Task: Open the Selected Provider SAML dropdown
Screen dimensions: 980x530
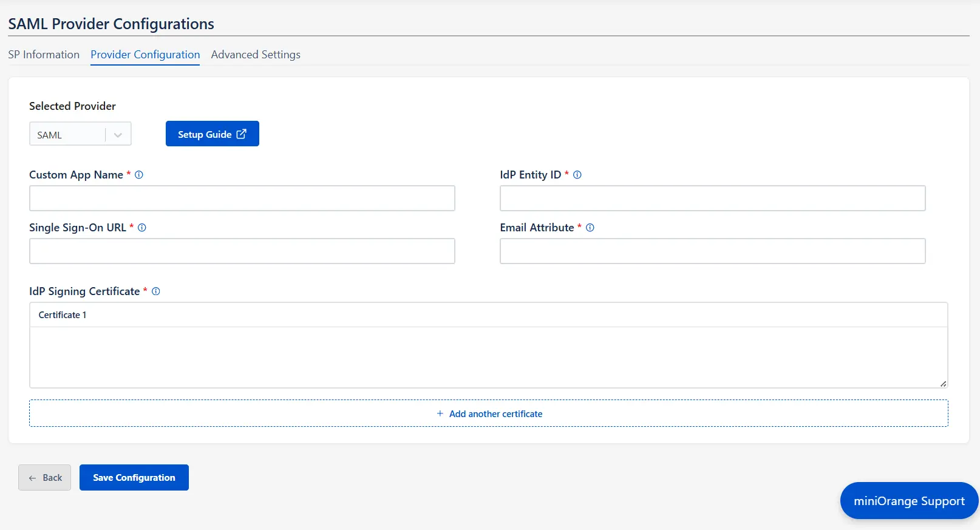Action: click(80, 135)
